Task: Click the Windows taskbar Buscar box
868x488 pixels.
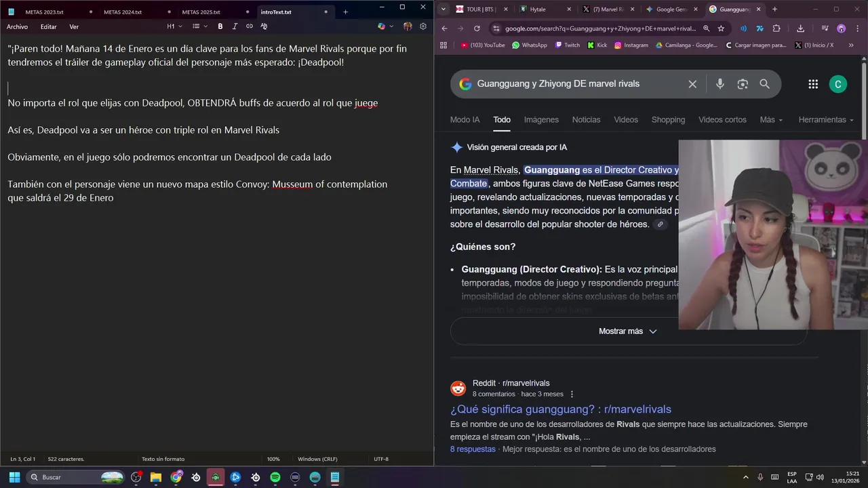Action: point(76,477)
